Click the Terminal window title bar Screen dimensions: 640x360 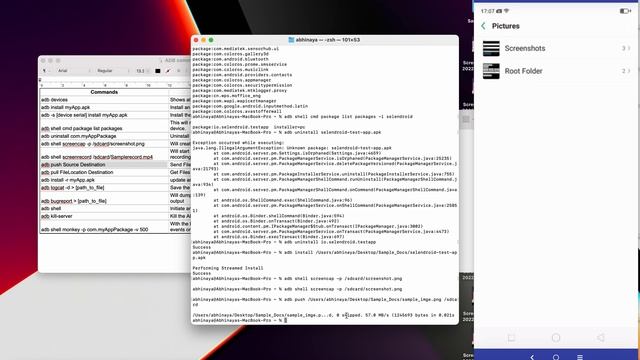(324, 40)
